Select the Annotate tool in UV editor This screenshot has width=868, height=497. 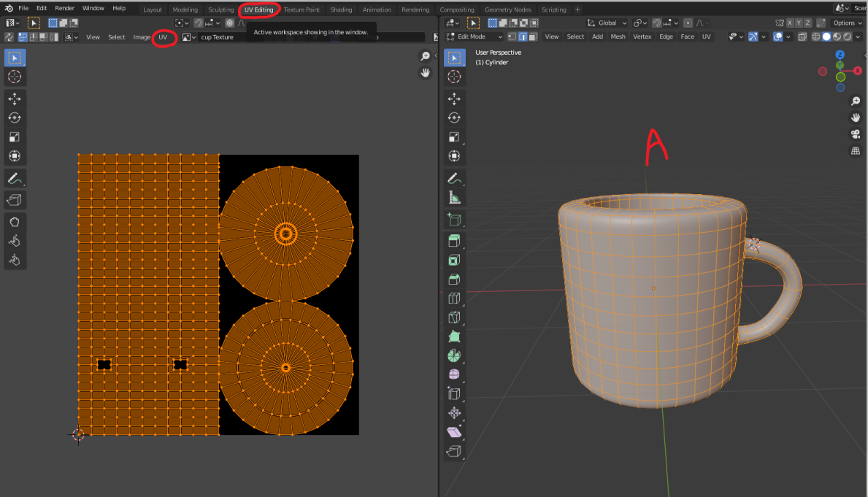point(15,178)
